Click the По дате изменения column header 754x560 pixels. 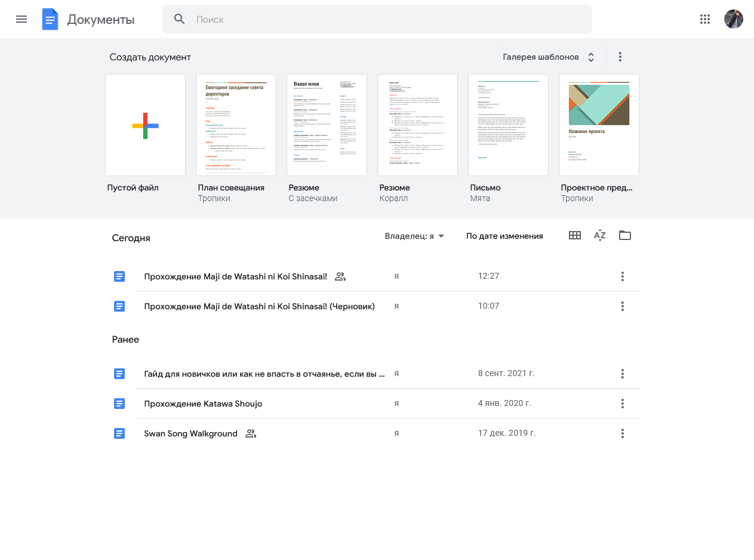tap(504, 236)
